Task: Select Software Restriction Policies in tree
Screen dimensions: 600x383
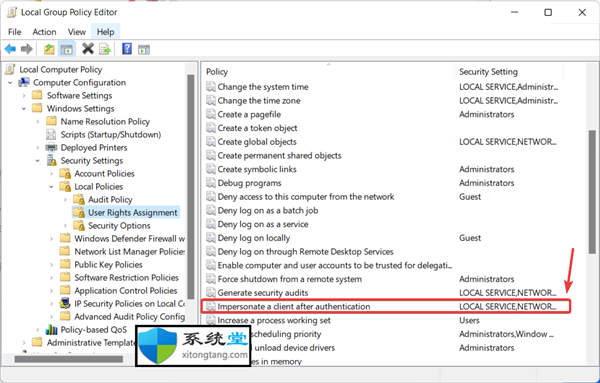Action: [x=126, y=277]
